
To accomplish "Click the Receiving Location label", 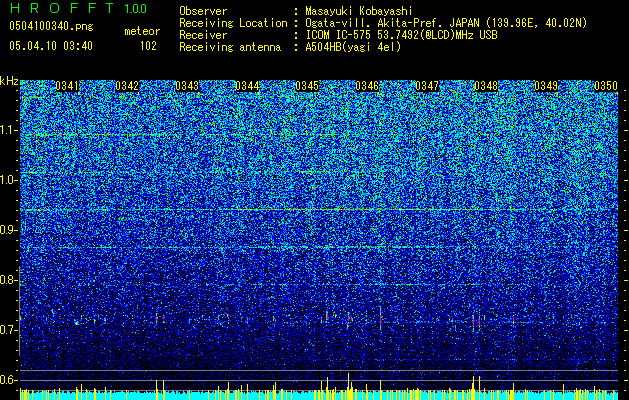I will [233, 23].
